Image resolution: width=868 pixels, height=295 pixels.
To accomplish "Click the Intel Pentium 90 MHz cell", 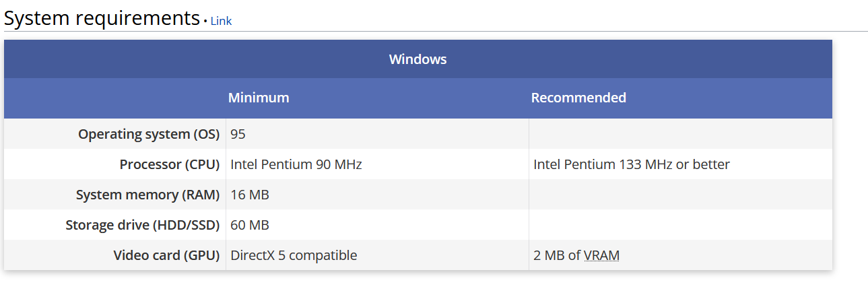I will click(296, 164).
